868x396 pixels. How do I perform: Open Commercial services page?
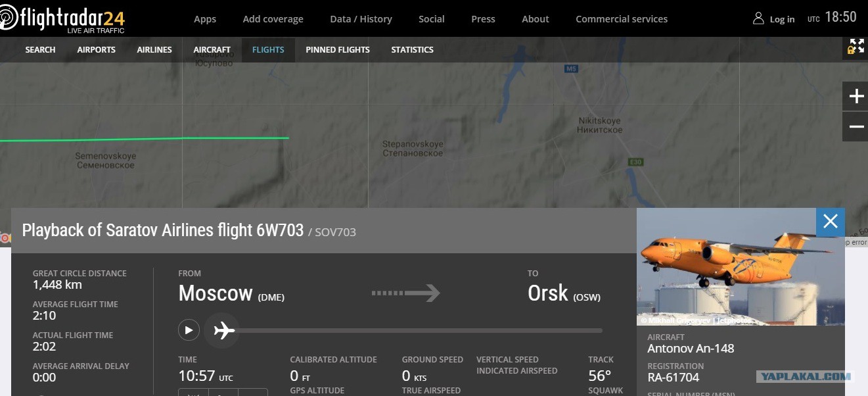point(622,19)
